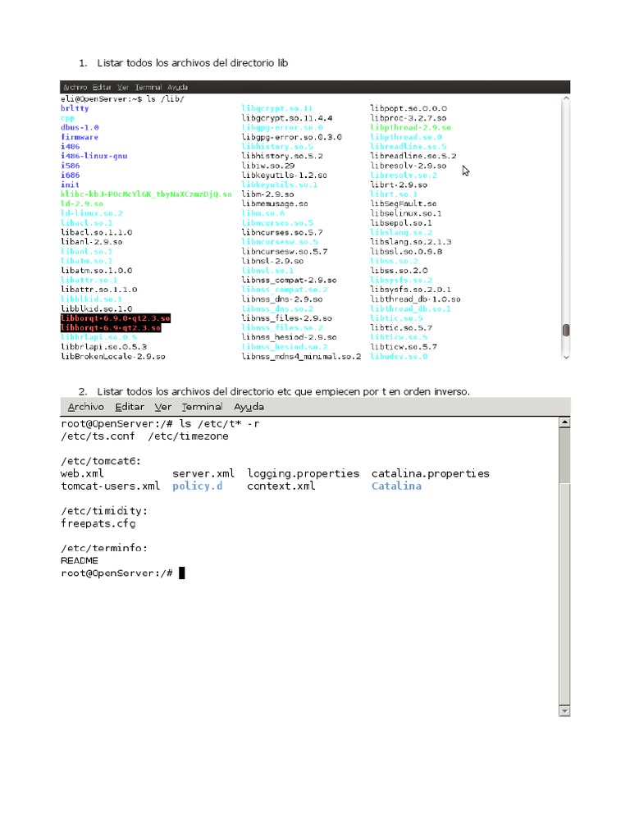Click libhistory.so.5.2 file name
This screenshot has width=630, height=840.
[x=282, y=156]
